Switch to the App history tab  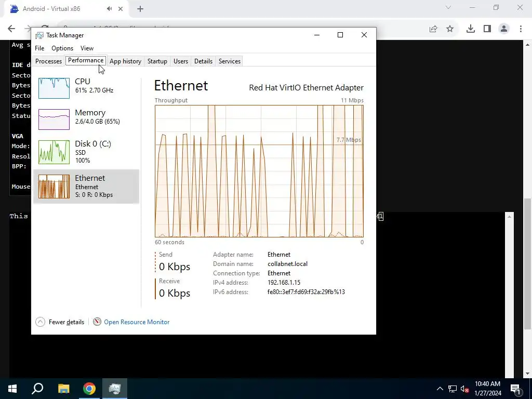tap(125, 61)
